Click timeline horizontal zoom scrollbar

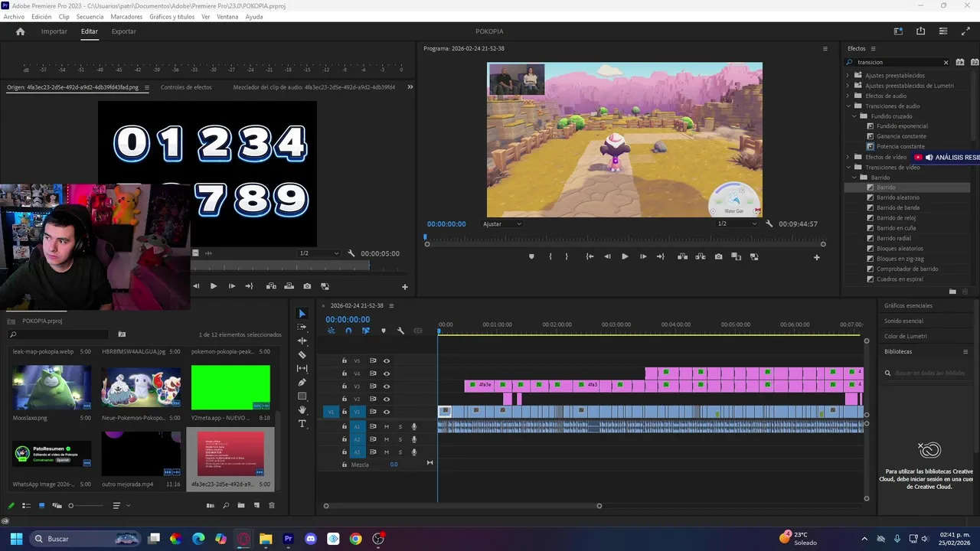click(462, 506)
